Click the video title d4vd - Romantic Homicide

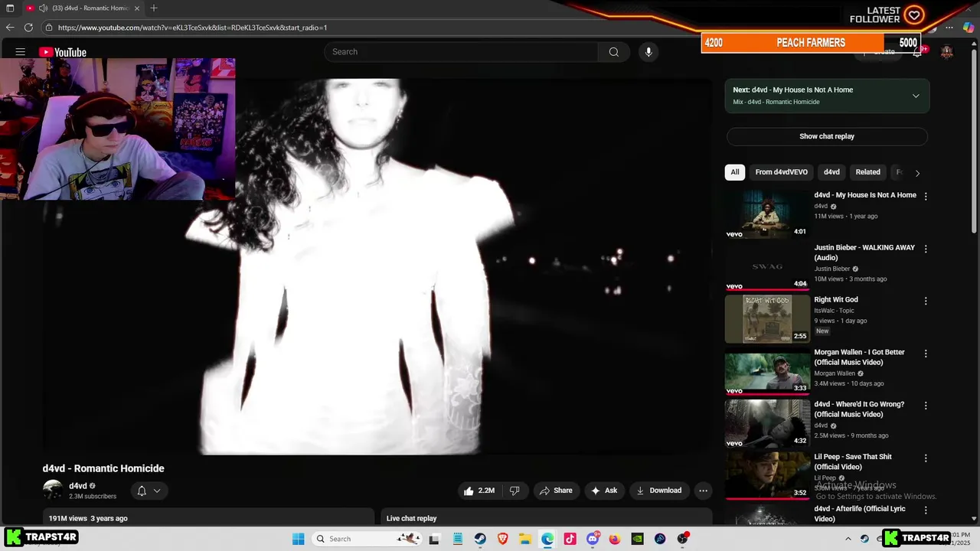(103, 468)
